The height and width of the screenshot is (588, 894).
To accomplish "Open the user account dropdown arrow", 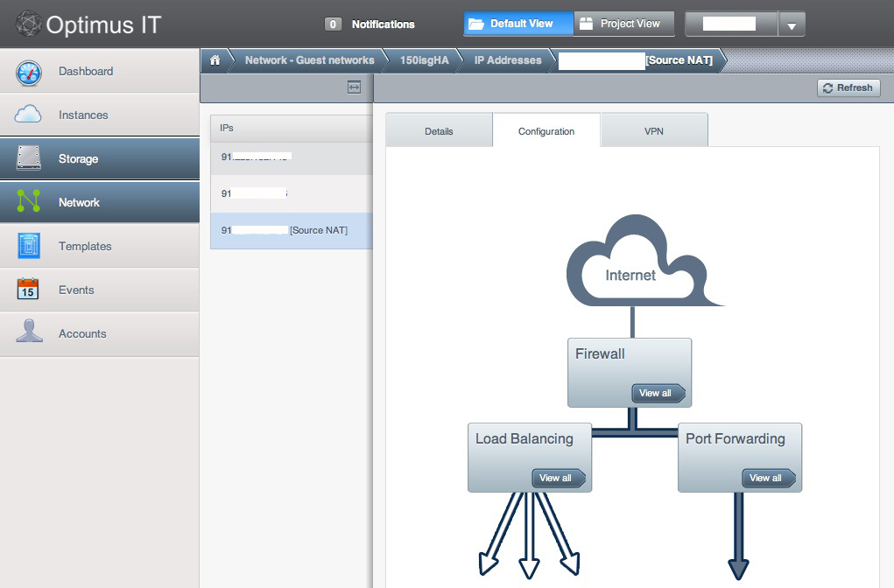I will (x=791, y=25).
